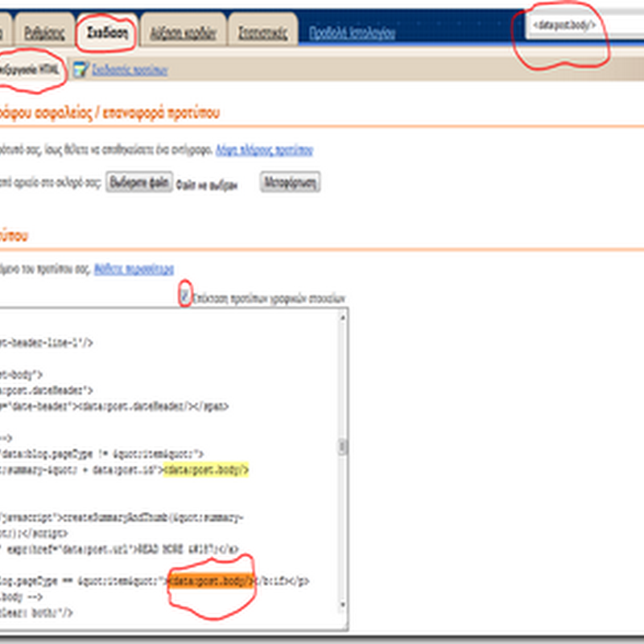644x644 pixels.
Task: Click the code editor scrollbar up arrow
Action: [343, 317]
